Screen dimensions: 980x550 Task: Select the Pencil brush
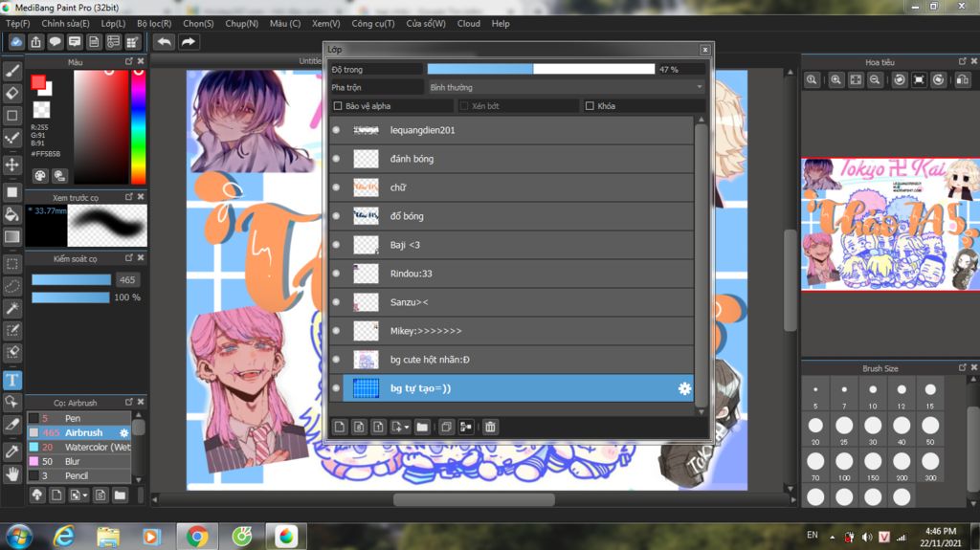(x=78, y=475)
